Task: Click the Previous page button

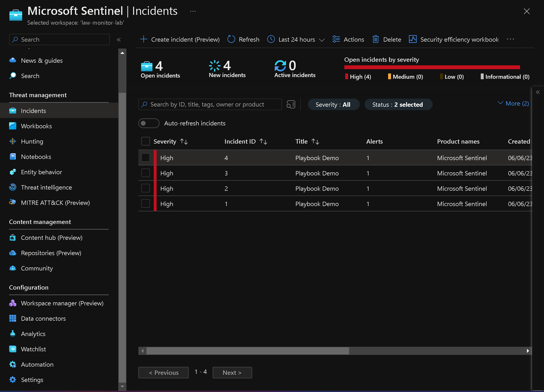Action: (163, 372)
